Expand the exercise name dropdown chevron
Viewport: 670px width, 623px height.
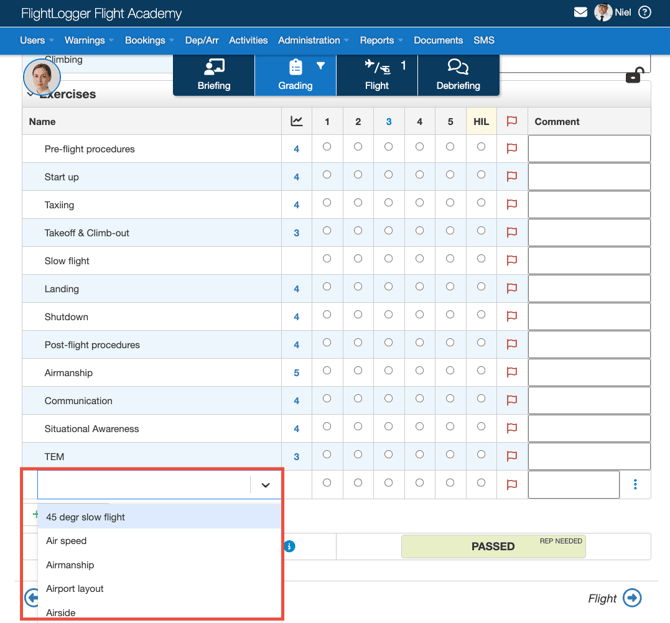point(265,485)
